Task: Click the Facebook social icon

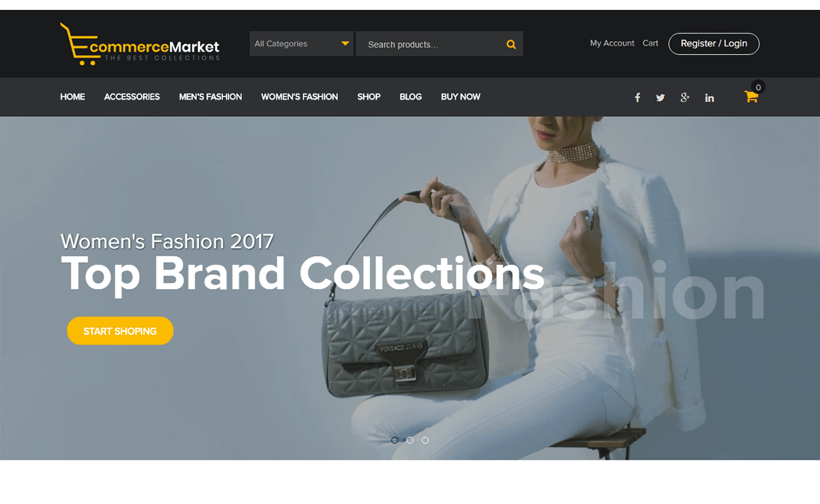Action: coord(637,97)
